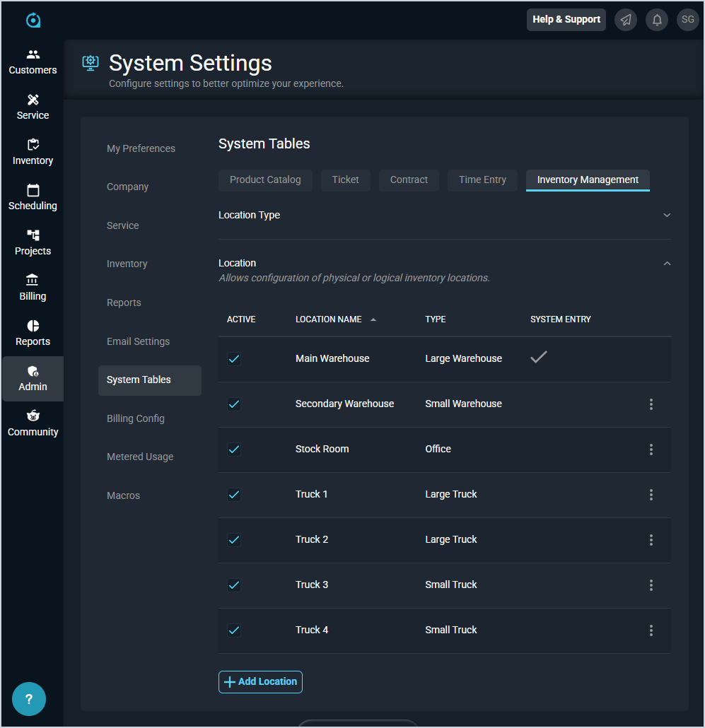The height and width of the screenshot is (728, 705).
Task: Open Help & Support
Action: tap(566, 20)
